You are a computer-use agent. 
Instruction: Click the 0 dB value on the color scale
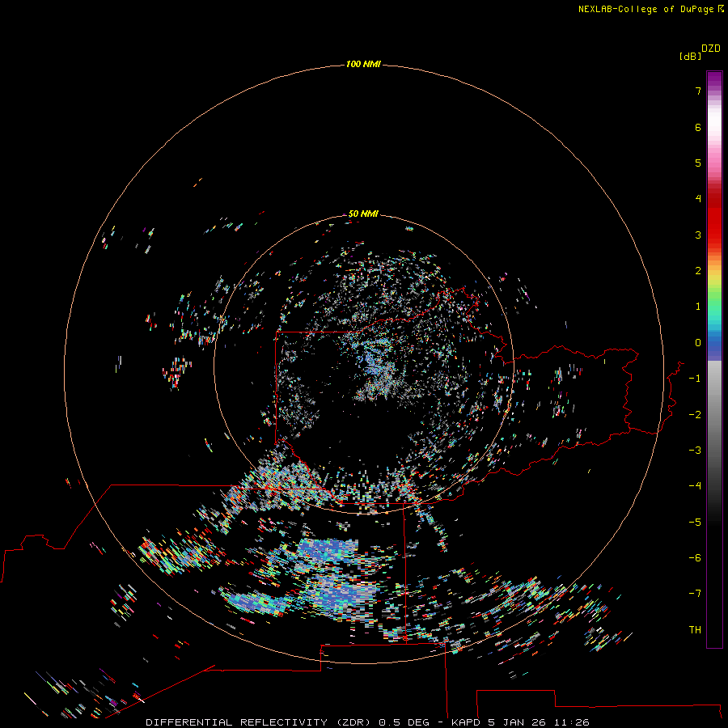tap(698, 343)
